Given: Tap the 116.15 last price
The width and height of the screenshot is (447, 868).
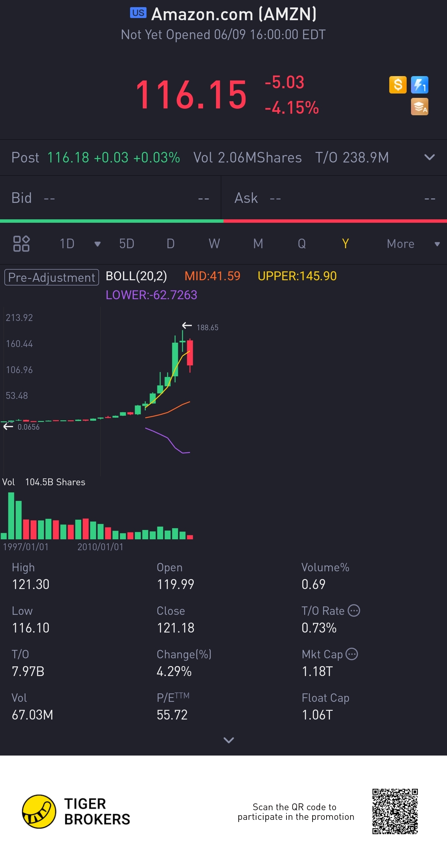Looking at the screenshot, I should click(191, 95).
